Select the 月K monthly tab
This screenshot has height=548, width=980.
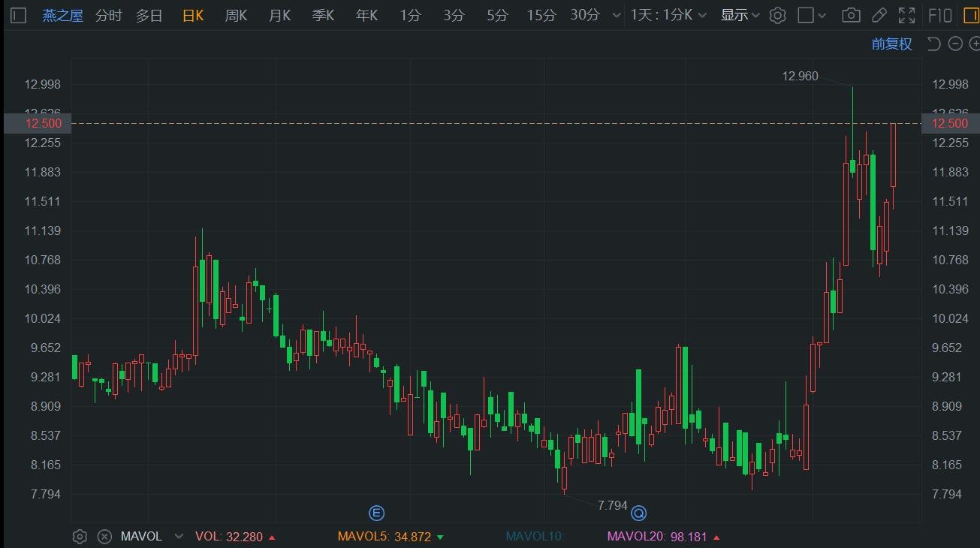pyautogui.click(x=279, y=15)
